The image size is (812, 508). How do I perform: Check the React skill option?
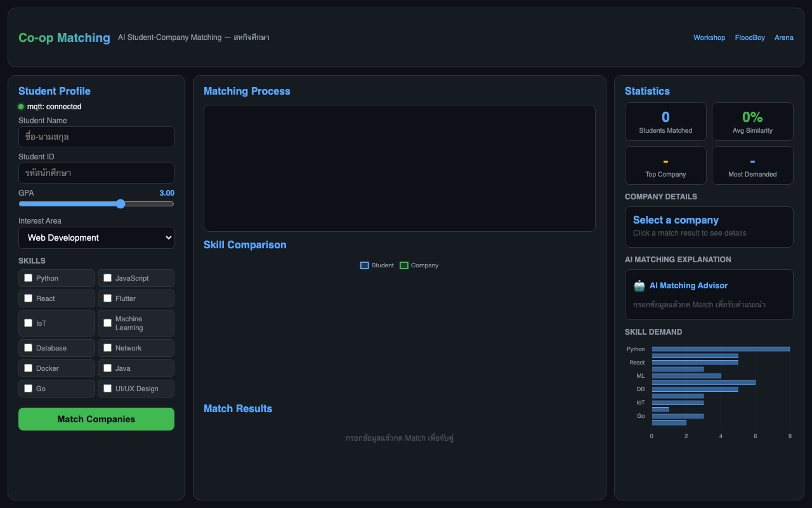tap(29, 298)
